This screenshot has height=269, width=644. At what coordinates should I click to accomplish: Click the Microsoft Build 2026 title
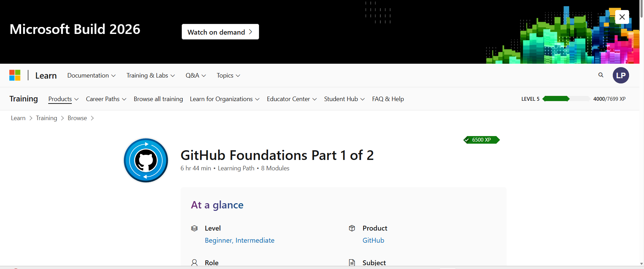coord(75,29)
